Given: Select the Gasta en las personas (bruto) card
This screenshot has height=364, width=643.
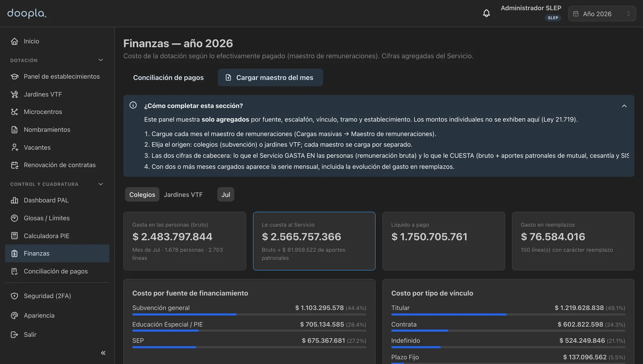Looking at the screenshot, I should 185,241.
